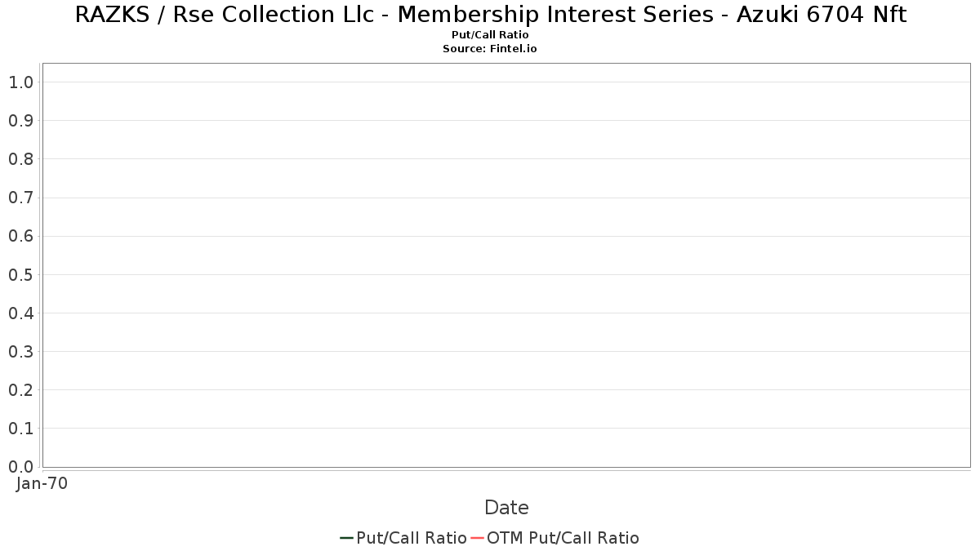Toggle the OTM Put/Call Ratio legend label
The height and width of the screenshot is (551, 980).
[x=563, y=538]
